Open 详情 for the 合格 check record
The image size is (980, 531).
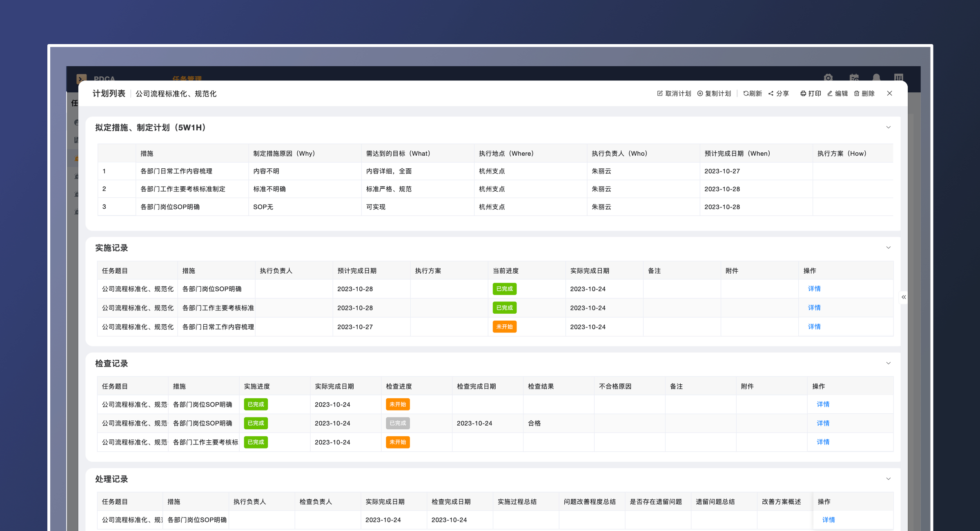click(823, 423)
